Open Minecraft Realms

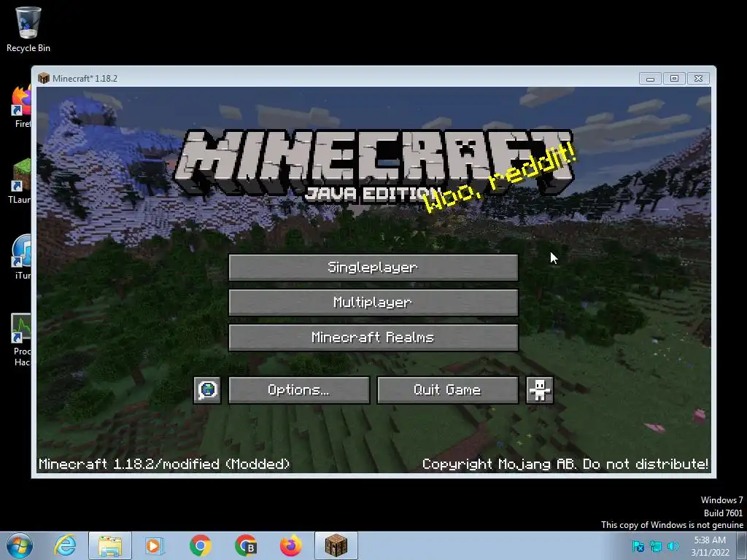point(373,338)
